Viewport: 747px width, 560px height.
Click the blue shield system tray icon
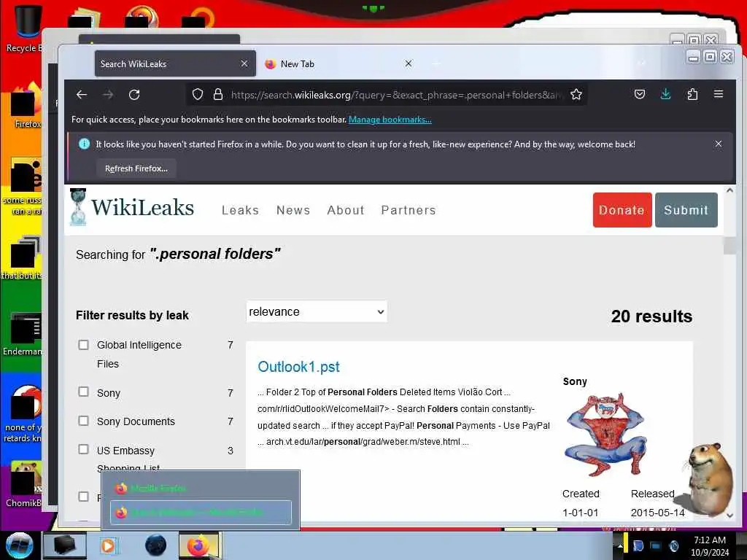(638, 546)
